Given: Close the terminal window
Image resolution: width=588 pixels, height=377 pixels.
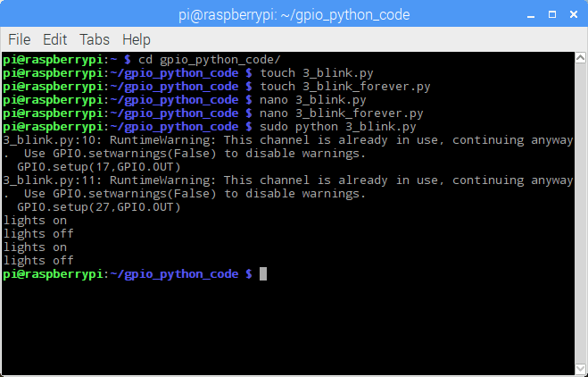Looking at the screenshot, I should pos(574,14).
